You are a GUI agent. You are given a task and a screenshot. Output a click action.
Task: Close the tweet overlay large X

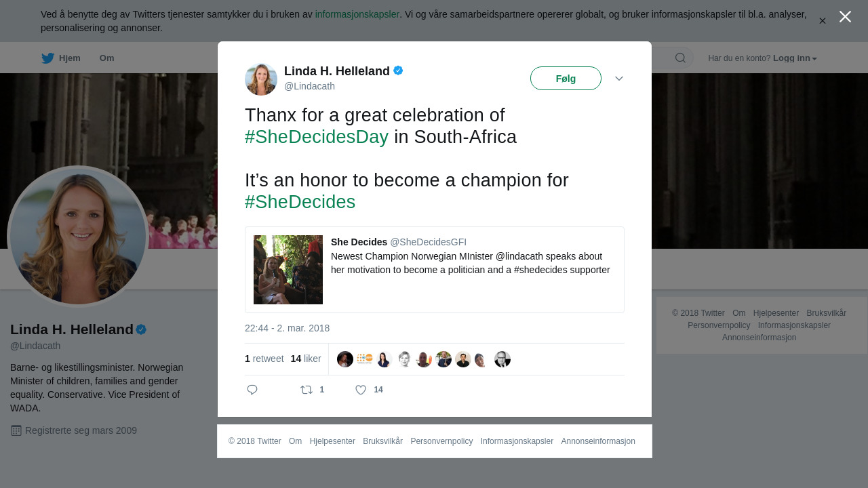point(845,17)
